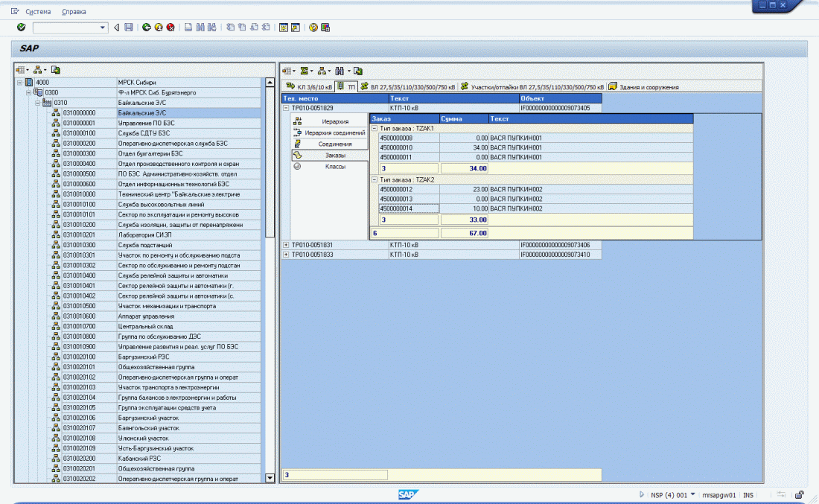Image resolution: width=819 pixels, height=504 pixels.
Task: Click the Create New Session icon
Action: pyautogui.click(x=284, y=27)
